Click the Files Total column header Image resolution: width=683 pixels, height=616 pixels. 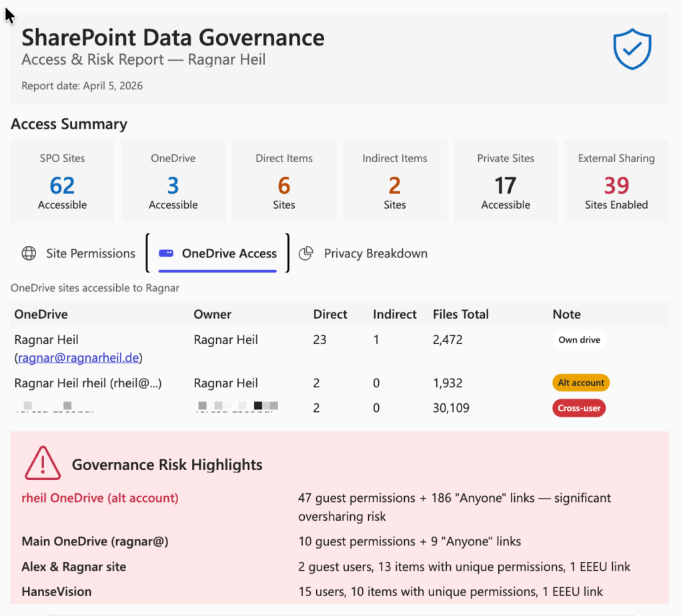pyautogui.click(x=460, y=314)
